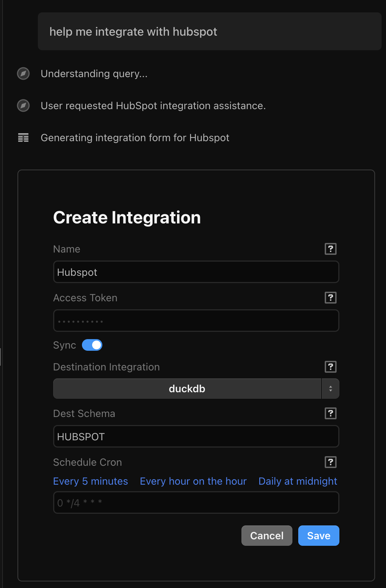Open the help icon next to Dest Schema

[x=330, y=413]
